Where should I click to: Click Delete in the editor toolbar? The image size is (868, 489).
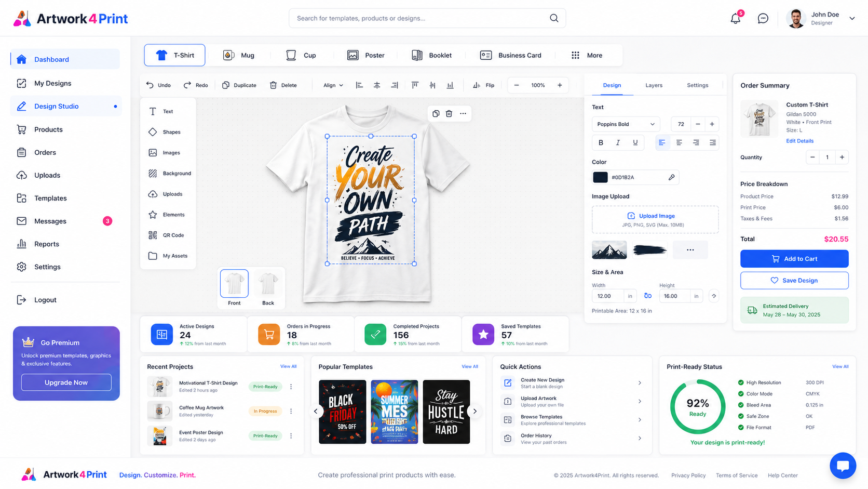tap(283, 85)
